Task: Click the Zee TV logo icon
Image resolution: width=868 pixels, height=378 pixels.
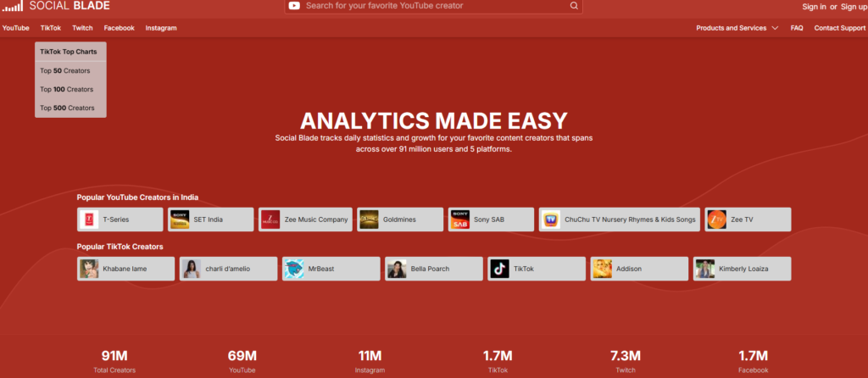Action: point(717,220)
